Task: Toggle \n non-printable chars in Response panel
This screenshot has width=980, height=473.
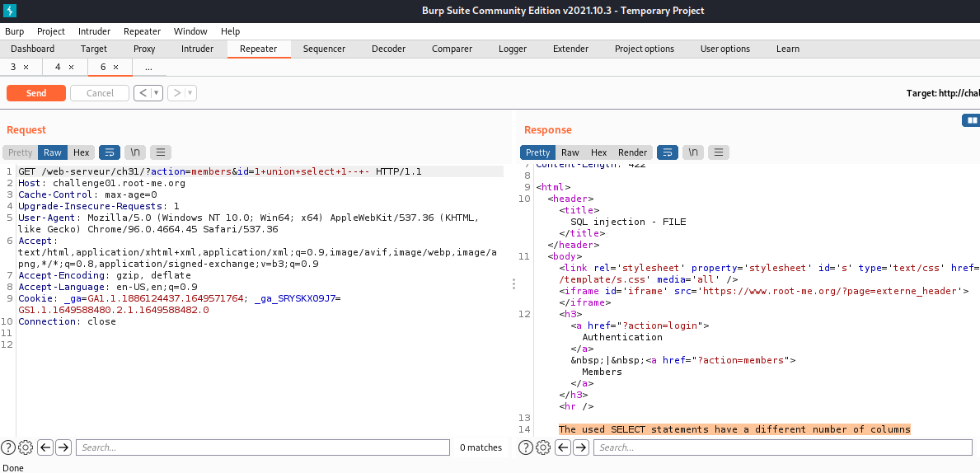Action: (x=693, y=152)
